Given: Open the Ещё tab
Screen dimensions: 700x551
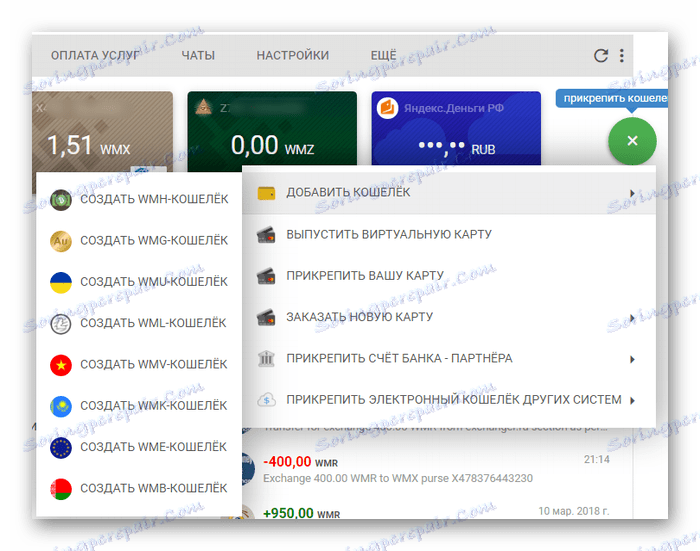Looking at the screenshot, I should tap(383, 55).
